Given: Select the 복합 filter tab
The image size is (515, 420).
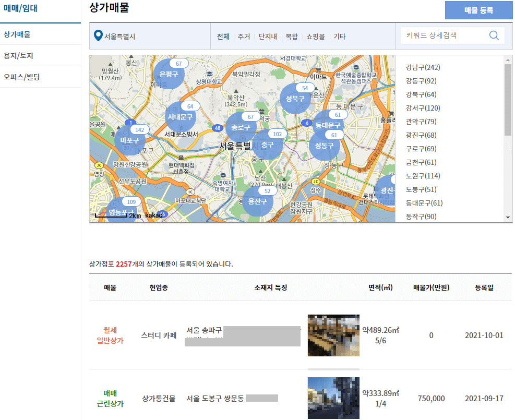Looking at the screenshot, I should (x=292, y=37).
